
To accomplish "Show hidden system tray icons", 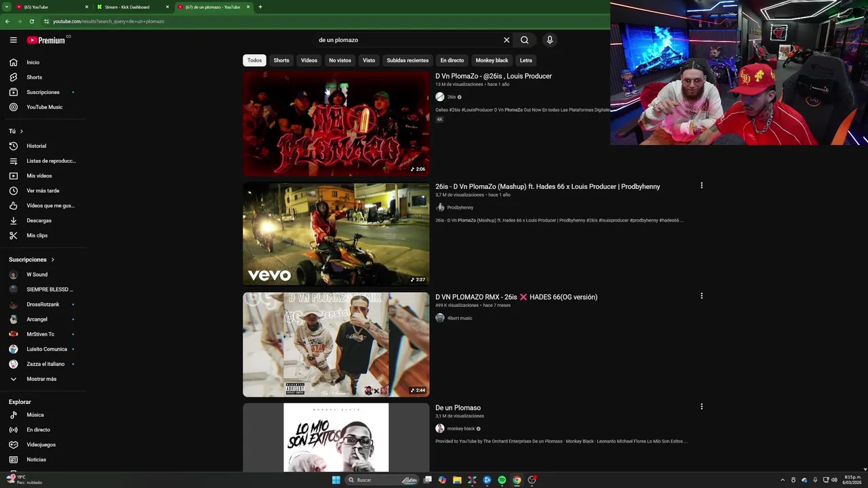I will (783, 480).
